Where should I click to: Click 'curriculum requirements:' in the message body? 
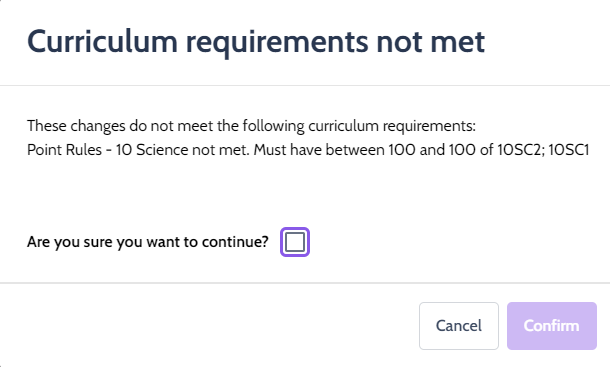pyautogui.click(x=392, y=126)
